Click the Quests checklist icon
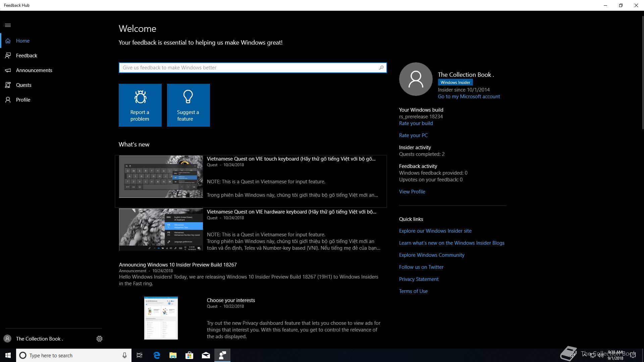This screenshot has height=362, width=644. click(x=8, y=85)
